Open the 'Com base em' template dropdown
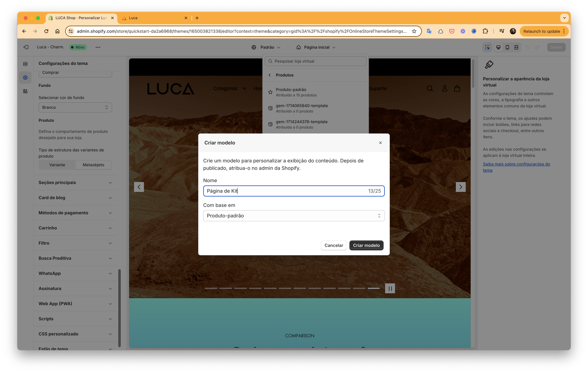 tap(294, 216)
